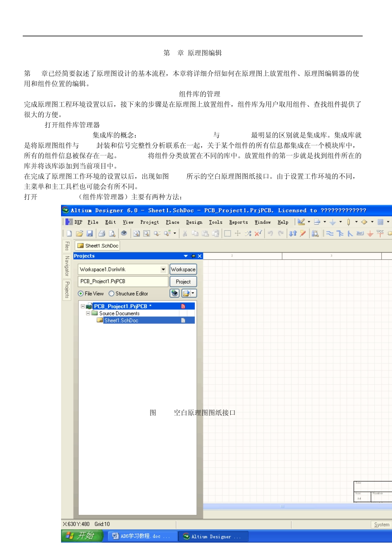The width and height of the screenshot is (392, 555).
Task: Click the Place Wire icon
Action: coord(330,233)
